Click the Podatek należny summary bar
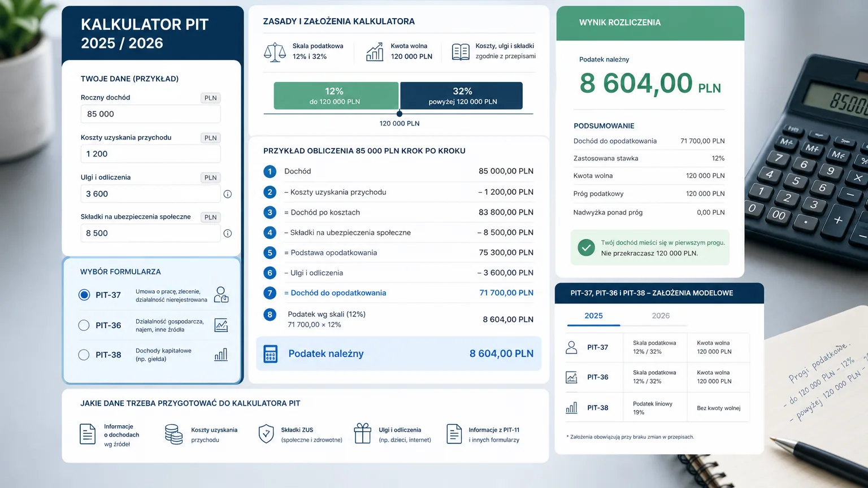Image resolution: width=868 pixels, height=488 pixels. pos(398,354)
